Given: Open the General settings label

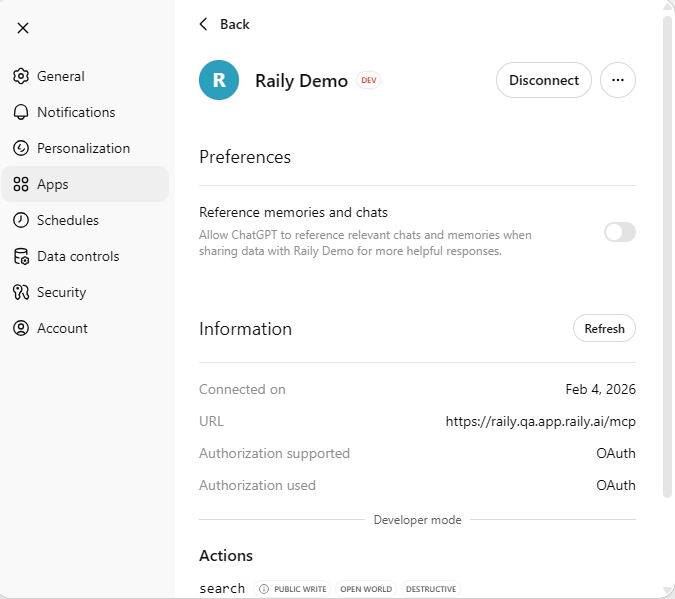Looking at the screenshot, I should [61, 76].
